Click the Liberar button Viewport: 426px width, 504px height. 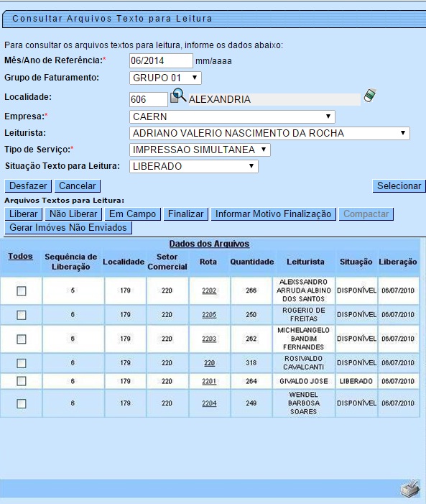coord(23,214)
